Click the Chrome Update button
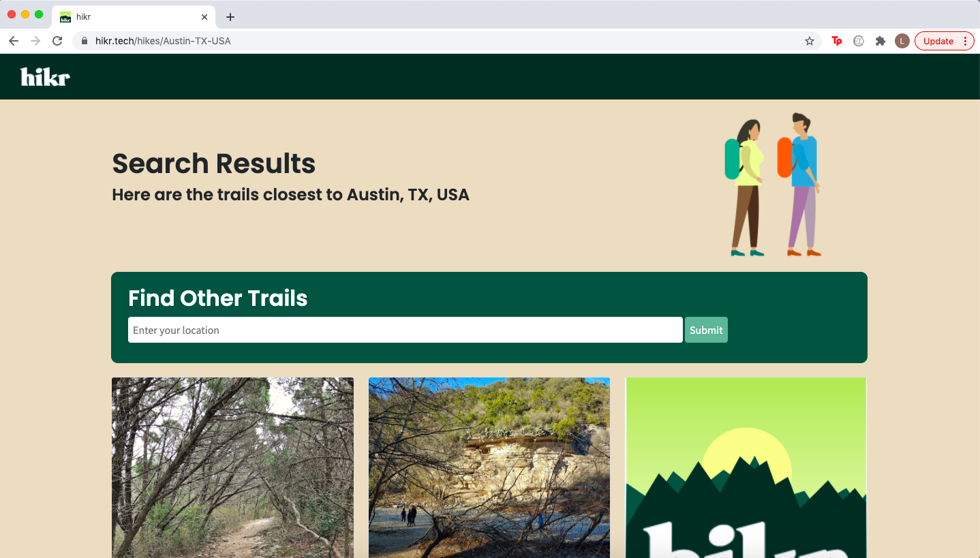Image resolution: width=980 pixels, height=558 pixels. [x=944, y=41]
